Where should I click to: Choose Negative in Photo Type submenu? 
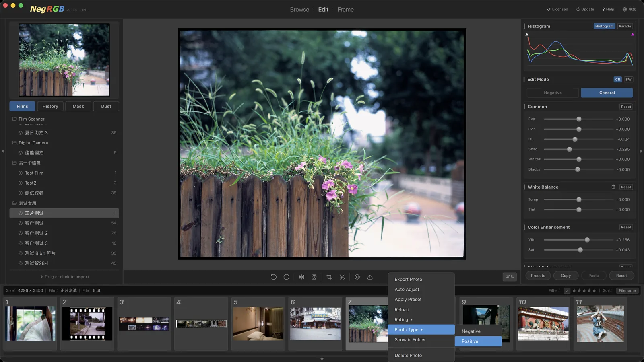tap(478, 331)
